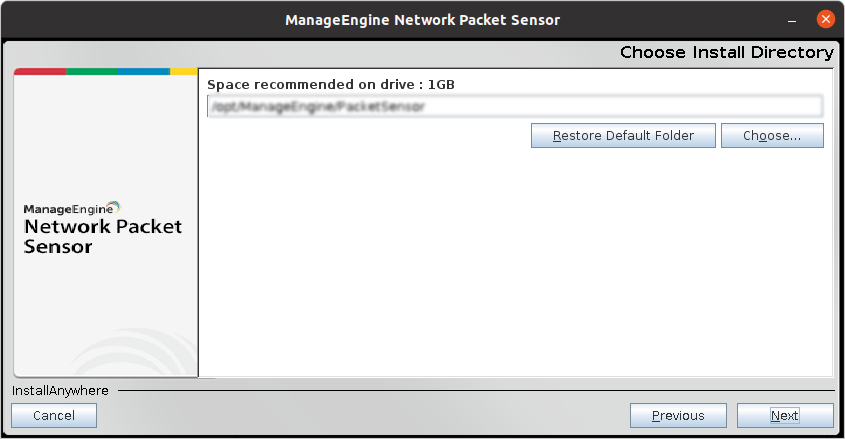This screenshot has width=845, height=439.
Task: Minimize the installer window
Action: (x=792, y=19)
